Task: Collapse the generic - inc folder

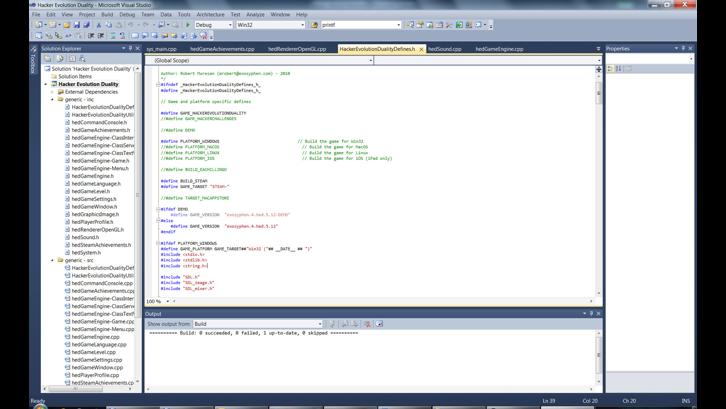Action: click(52, 100)
